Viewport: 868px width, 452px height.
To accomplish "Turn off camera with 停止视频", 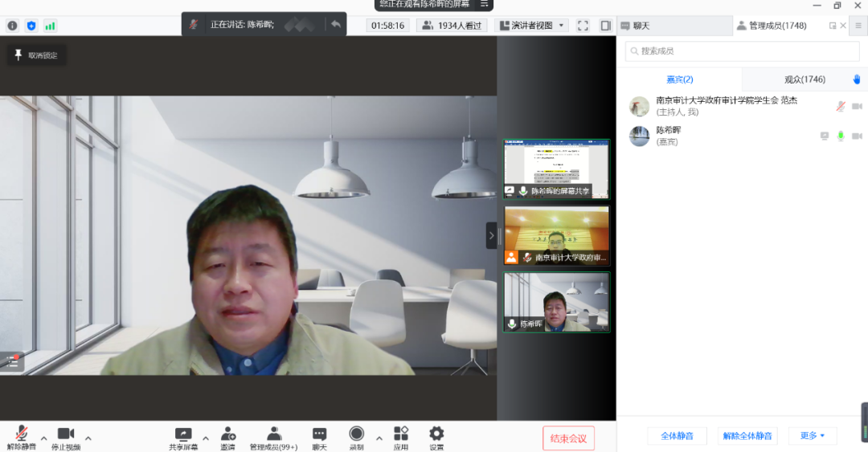I will [66, 434].
